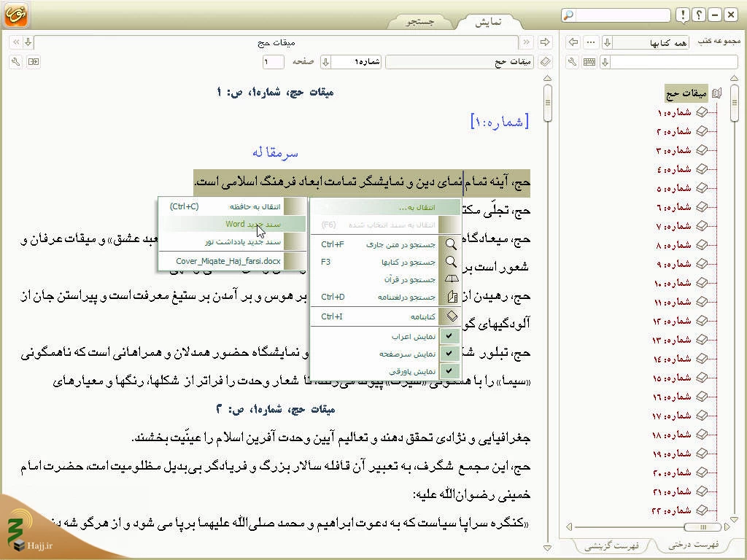Click the magnifier icon for جستجو در متن جاری
Image resolution: width=747 pixels, height=560 pixels.
[451, 244]
